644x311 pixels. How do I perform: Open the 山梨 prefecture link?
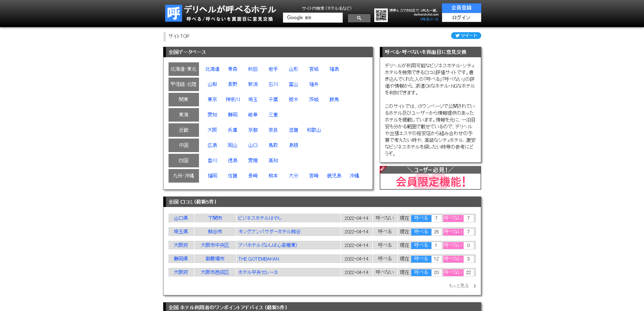(x=212, y=84)
